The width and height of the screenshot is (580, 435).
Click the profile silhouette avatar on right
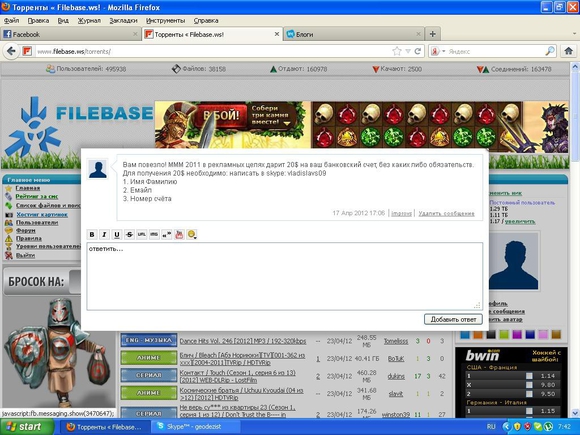tap(514, 261)
